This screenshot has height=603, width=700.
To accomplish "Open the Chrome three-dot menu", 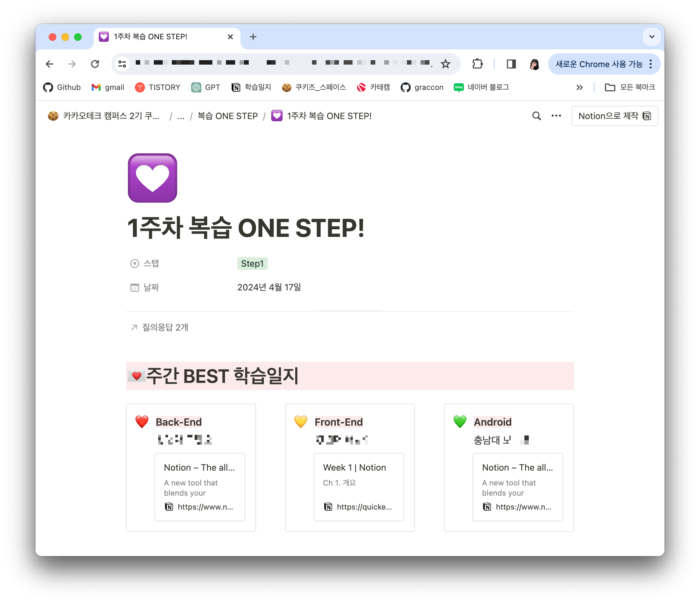I will pos(651,64).
